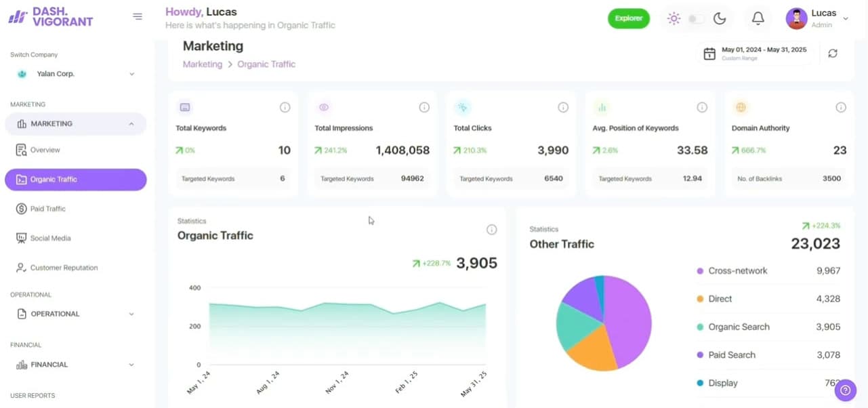This screenshot has height=408, width=868.
Task: Click the Overview search-document icon
Action: [x=21, y=150]
